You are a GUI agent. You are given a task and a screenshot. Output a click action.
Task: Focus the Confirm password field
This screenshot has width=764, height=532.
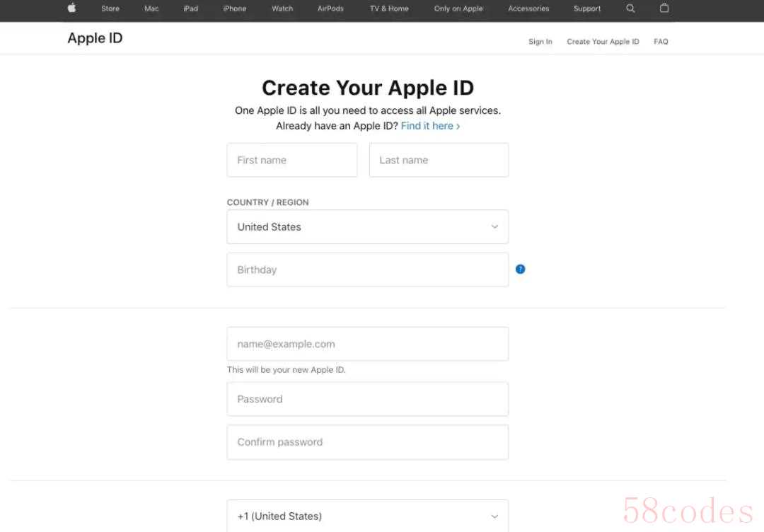point(367,442)
